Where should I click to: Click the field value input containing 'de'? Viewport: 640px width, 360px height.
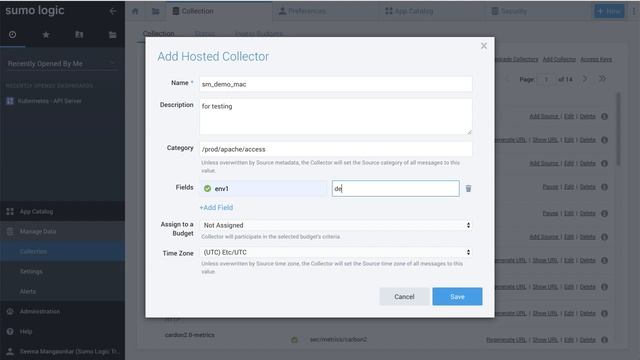(396, 189)
